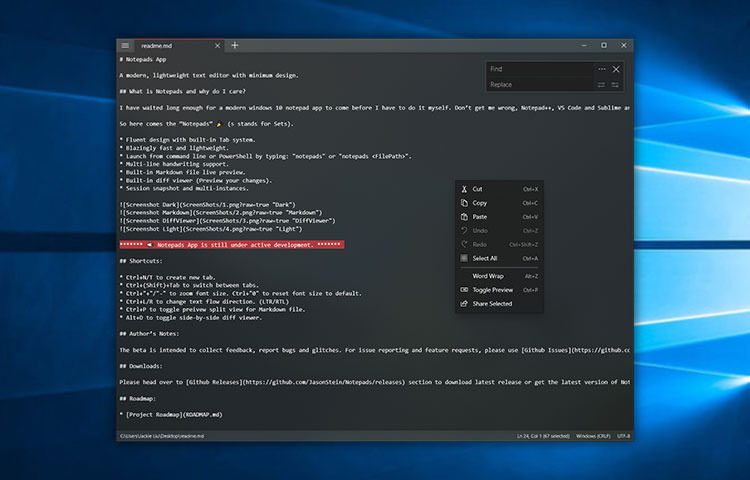Close the find and replace bar
The height and width of the screenshot is (480, 750).
click(616, 69)
